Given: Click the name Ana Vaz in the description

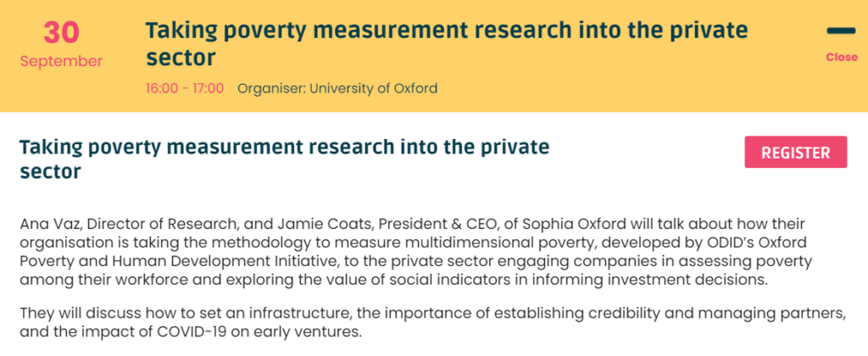Looking at the screenshot, I should [44, 225].
